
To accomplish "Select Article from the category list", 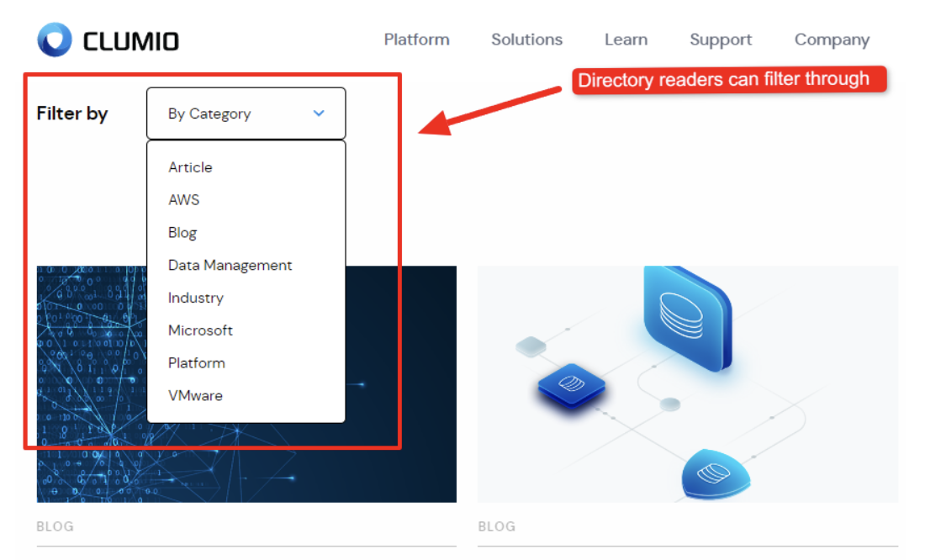I will (190, 167).
